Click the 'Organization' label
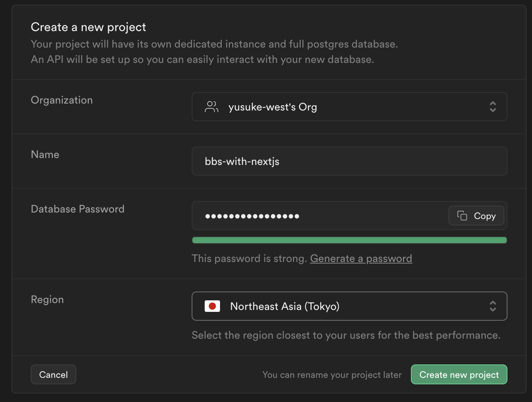 tap(62, 100)
